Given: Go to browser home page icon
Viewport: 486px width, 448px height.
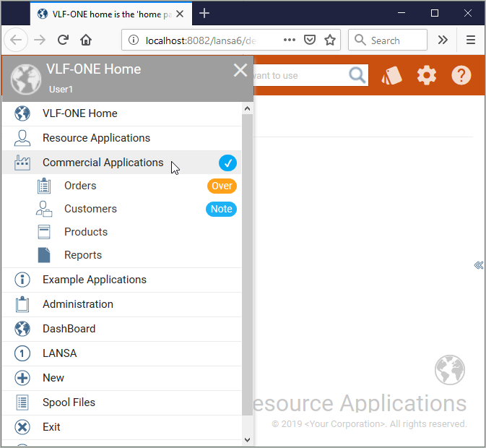Looking at the screenshot, I should 86,40.
